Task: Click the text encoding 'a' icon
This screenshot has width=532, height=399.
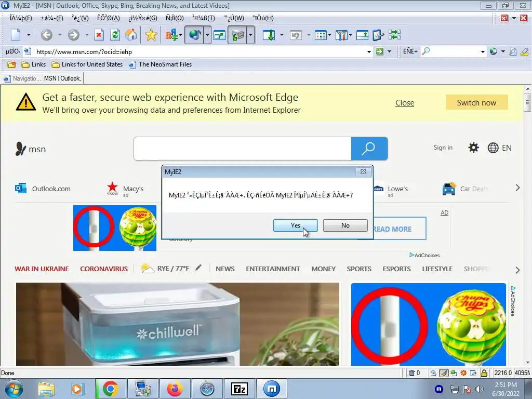Action: pos(171,35)
